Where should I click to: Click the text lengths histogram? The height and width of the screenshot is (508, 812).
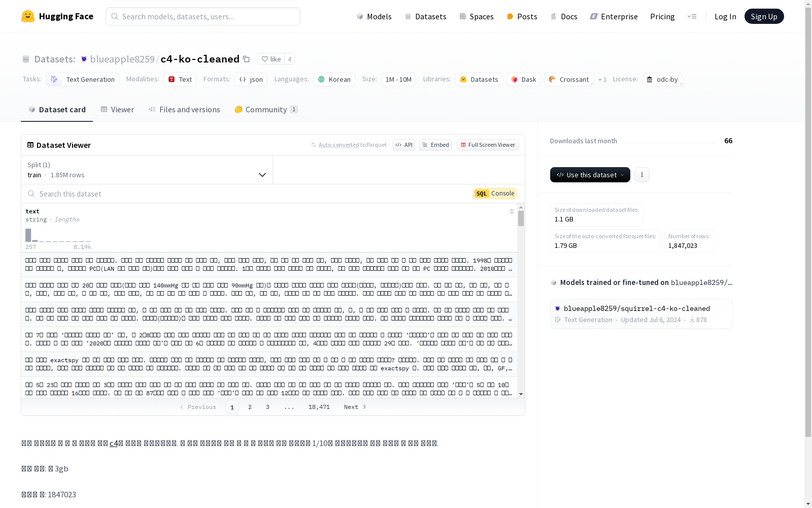coord(58,235)
